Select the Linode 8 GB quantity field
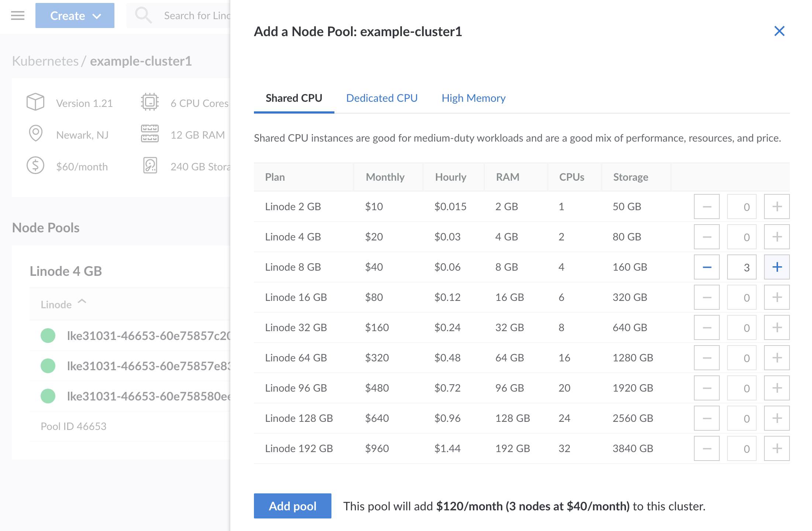The image size is (812, 531). [741, 267]
